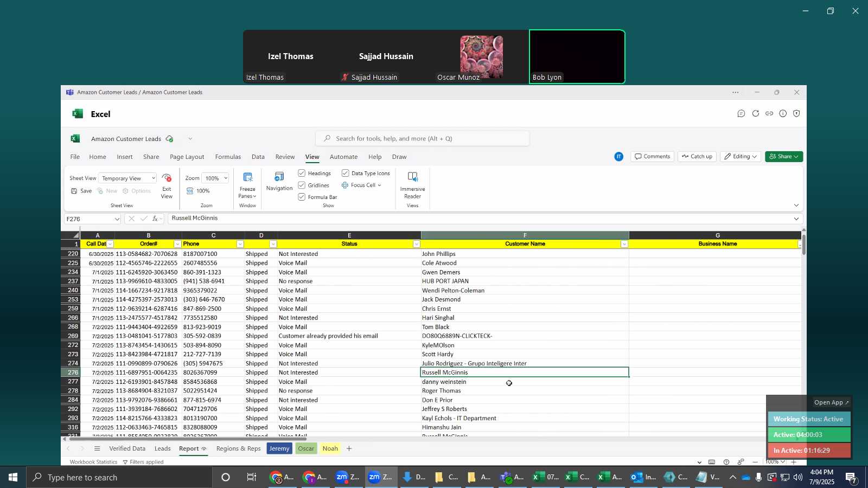The image size is (868, 488).
Task: Click the shield privacy icon
Action: [x=796, y=113]
